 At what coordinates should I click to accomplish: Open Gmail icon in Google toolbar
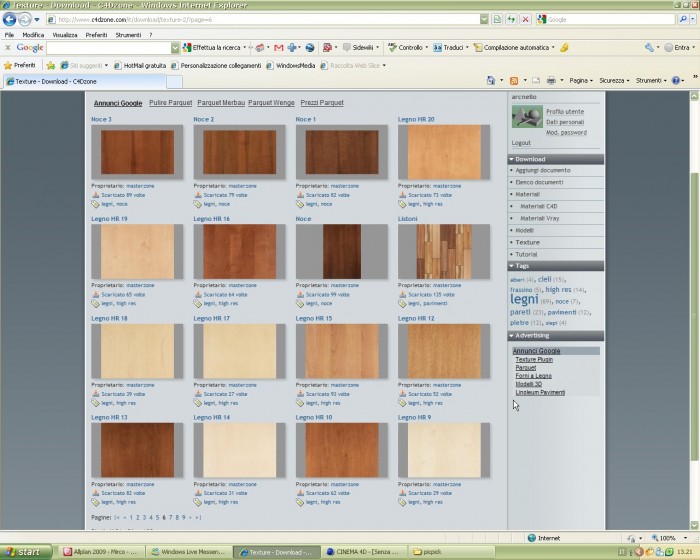point(279,47)
